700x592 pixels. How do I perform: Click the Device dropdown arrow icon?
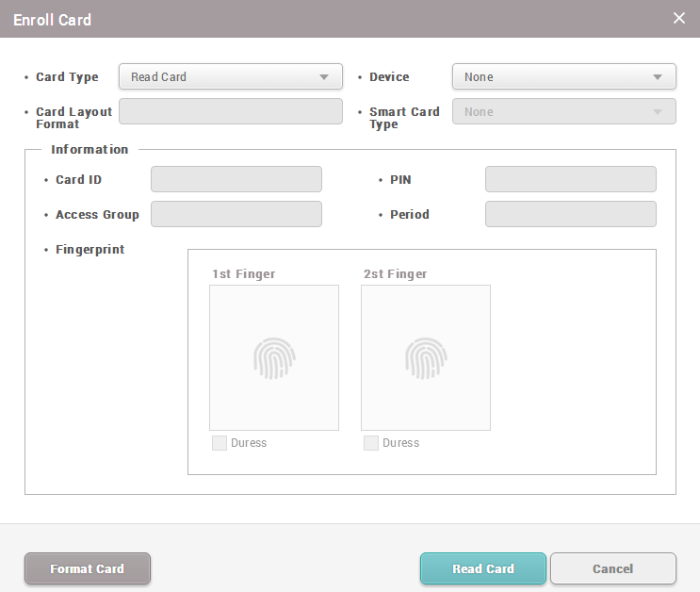658,77
